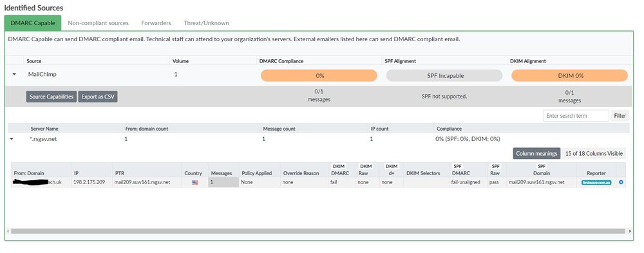644x253 pixels.
Task: Collapse the *.rsgsv.net server row
Action: coord(11,139)
